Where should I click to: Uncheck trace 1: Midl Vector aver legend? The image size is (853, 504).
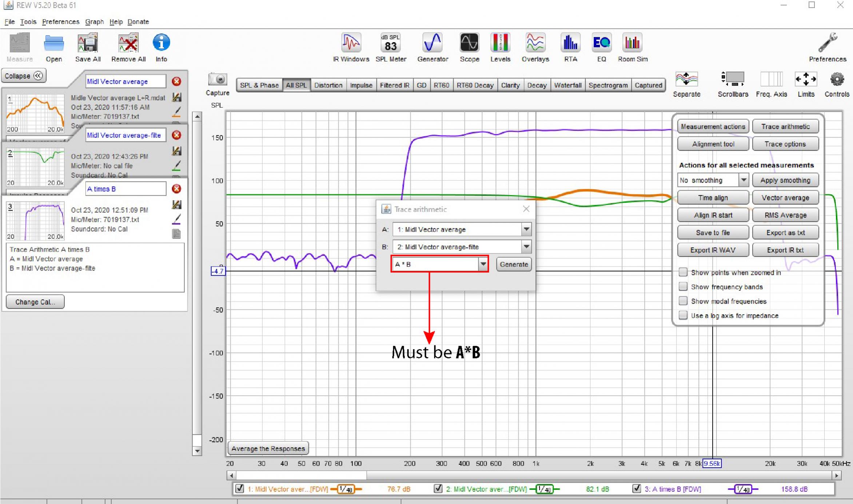(x=239, y=489)
